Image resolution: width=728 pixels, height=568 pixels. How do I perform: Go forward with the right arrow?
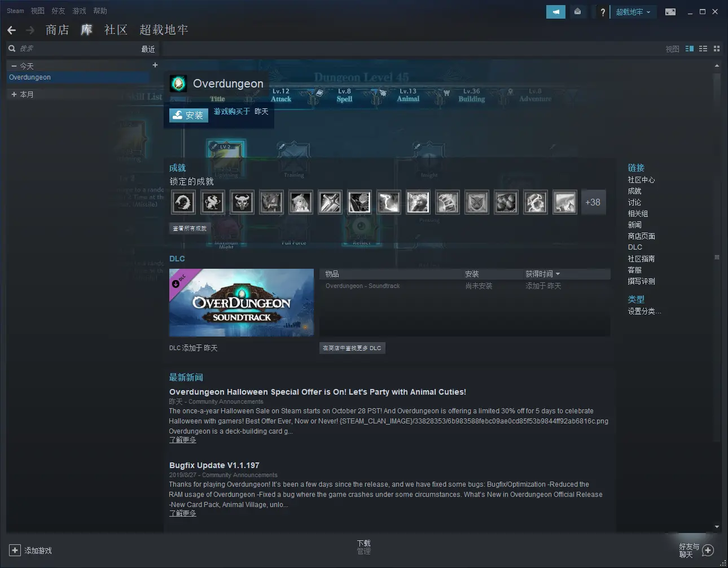pyautogui.click(x=30, y=30)
